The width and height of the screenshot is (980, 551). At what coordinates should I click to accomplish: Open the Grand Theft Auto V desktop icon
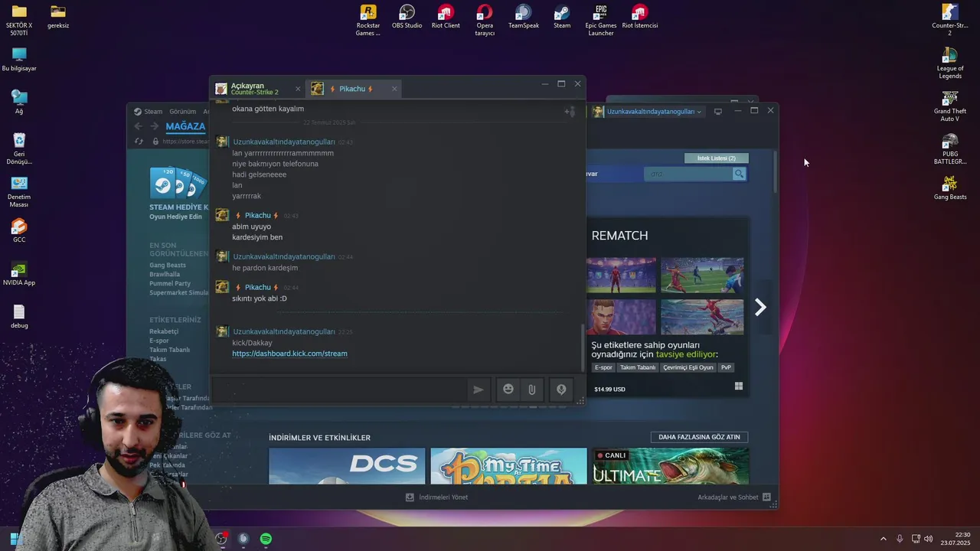point(950,106)
